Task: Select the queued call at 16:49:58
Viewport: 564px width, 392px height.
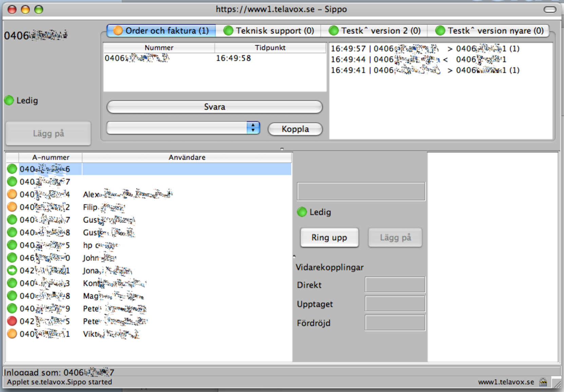Action: [x=214, y=58]
